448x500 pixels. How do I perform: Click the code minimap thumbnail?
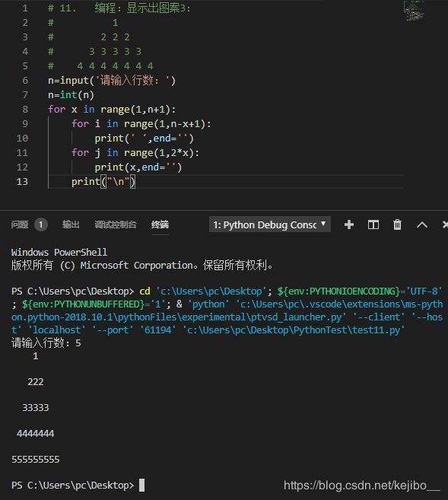click(414, 10)
